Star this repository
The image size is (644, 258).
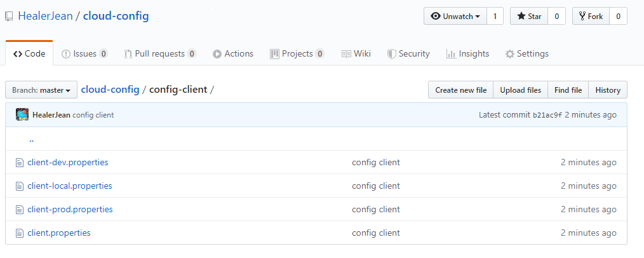[529, 16]
